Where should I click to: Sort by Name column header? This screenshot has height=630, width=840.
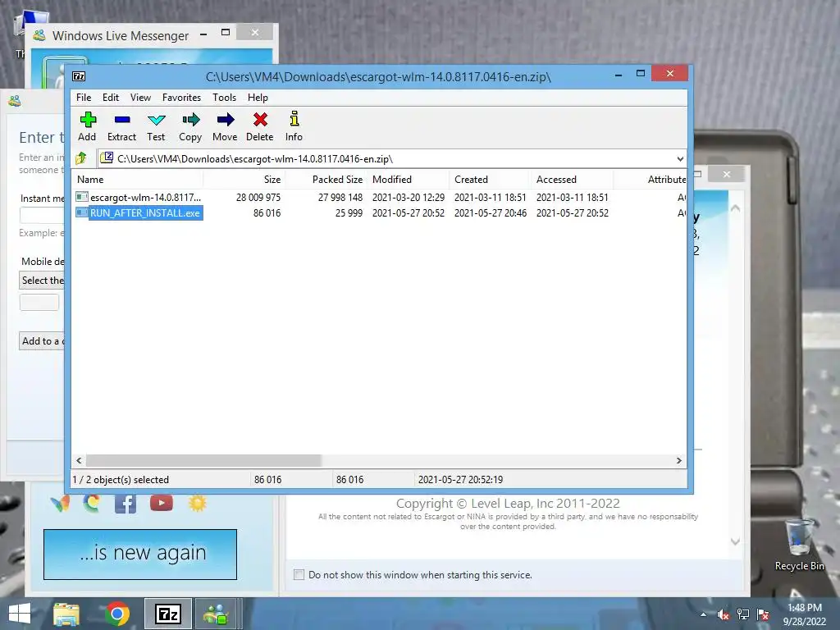[x=138, y=180]
